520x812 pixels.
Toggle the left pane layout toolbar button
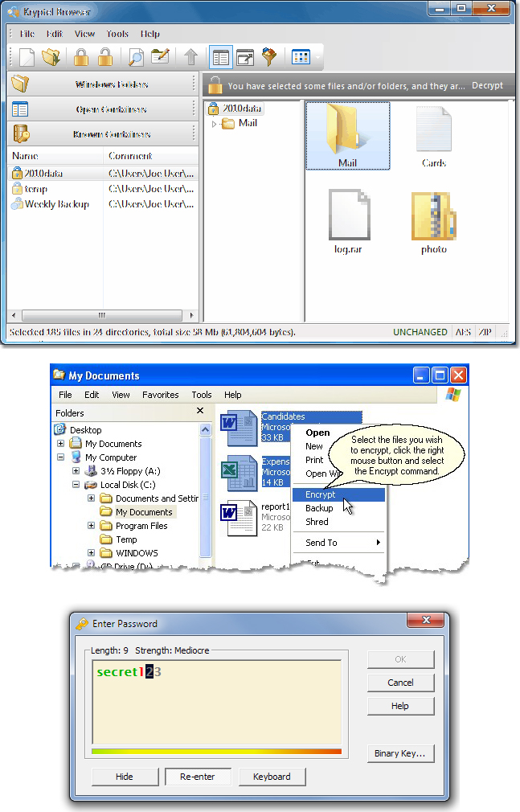220,57
